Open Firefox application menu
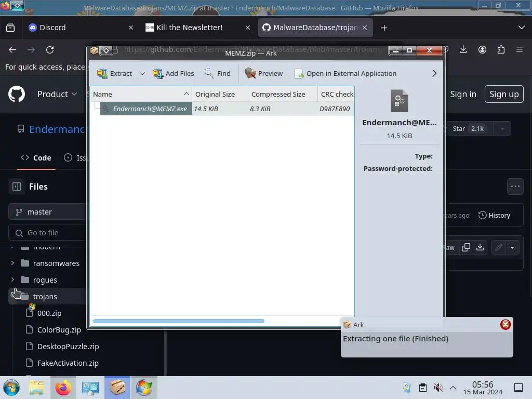Screen dimensions: 532x399 (x=520, y=49)
